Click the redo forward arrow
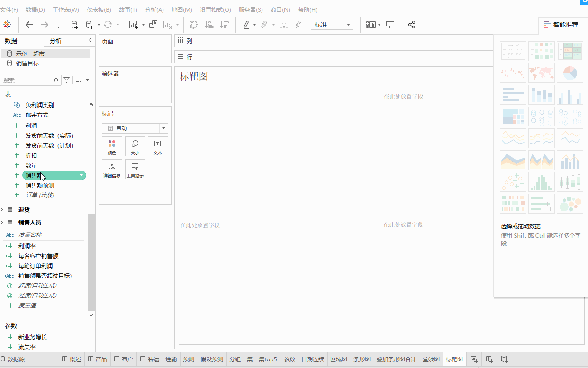 coord(45,25)
